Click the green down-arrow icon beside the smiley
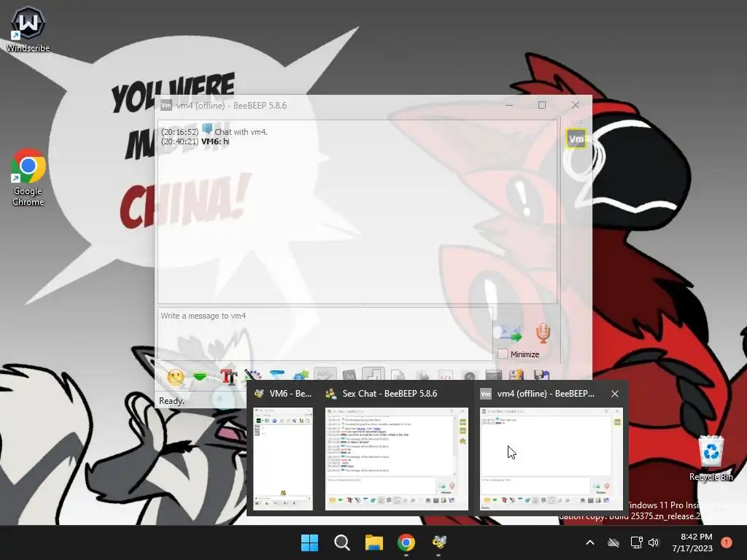This screenshot has width=747, height=560. click(x=200, y=377)
